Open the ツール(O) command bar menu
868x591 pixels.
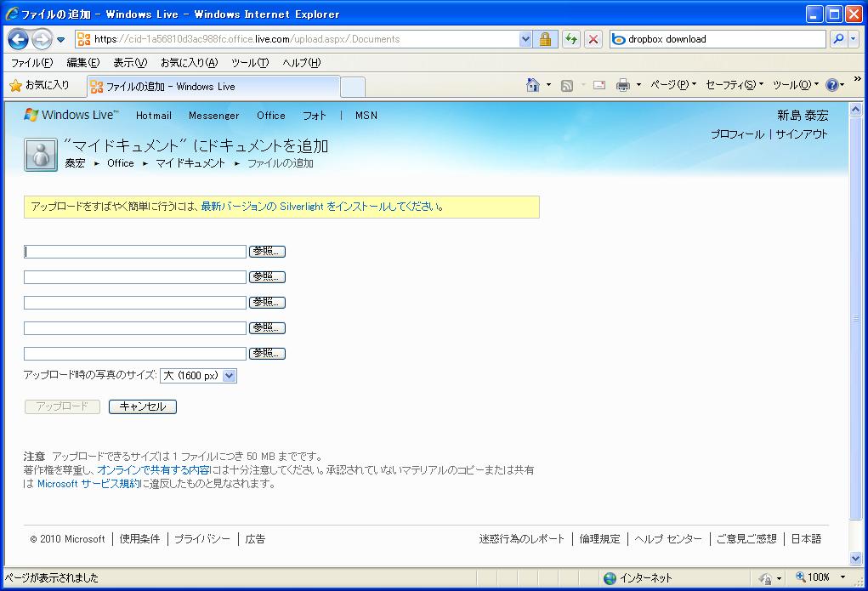pyautogui.click(x=796, y=85)
